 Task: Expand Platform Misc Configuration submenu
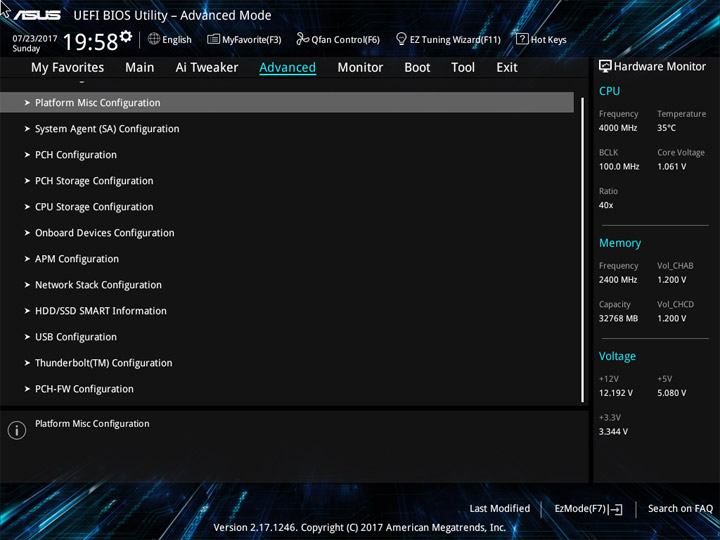pyautogui.click(x=287, y=102)
